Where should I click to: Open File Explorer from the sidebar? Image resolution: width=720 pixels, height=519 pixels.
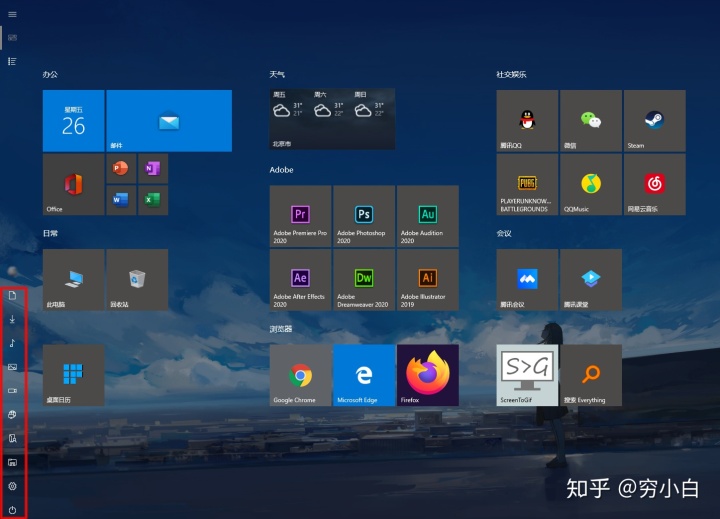[12, 462]
